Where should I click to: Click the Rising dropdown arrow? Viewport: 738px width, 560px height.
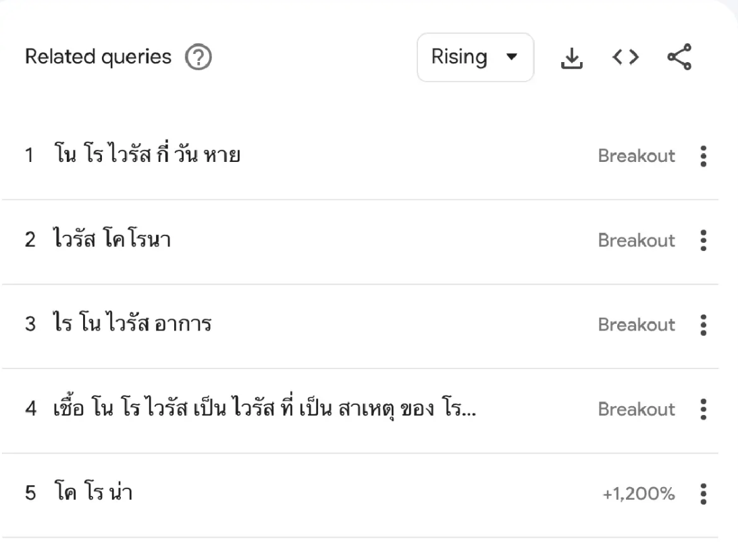[512, 57]
